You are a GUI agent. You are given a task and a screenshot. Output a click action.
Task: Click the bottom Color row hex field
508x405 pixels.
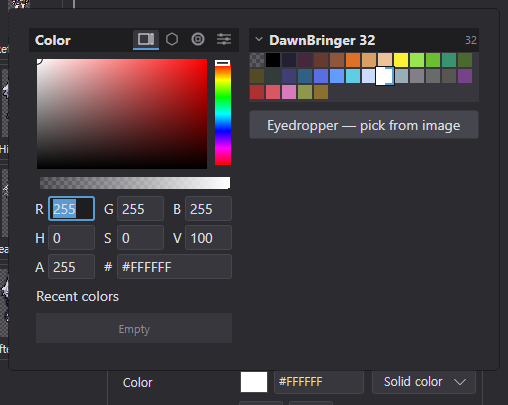pos(319,382)
